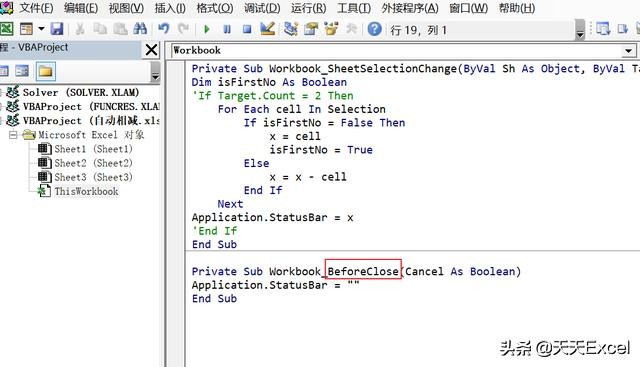Viewport: 640px width, 367px height.
Task: Click the BeforeClose procedure name
Action: pyautogui.click(x=363, y=271)
